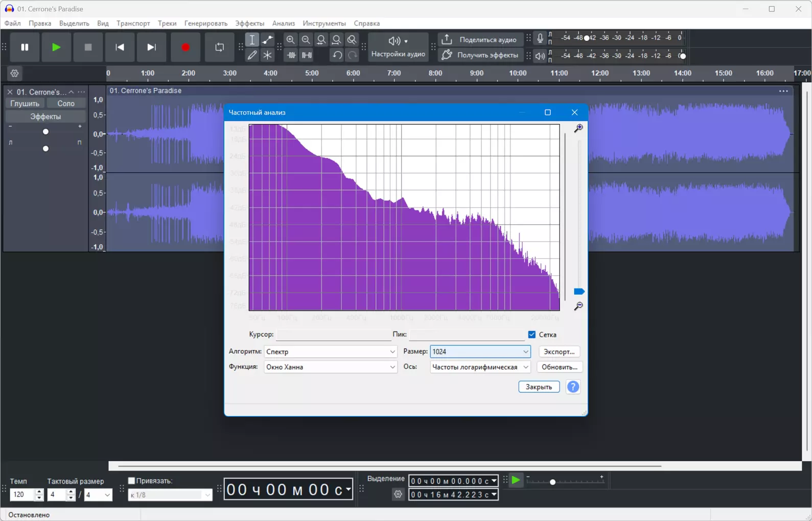Screen dimensions: 812x521
Task: Solo track with Соло button
Action: pyautogui.click(x=66, y=103)
